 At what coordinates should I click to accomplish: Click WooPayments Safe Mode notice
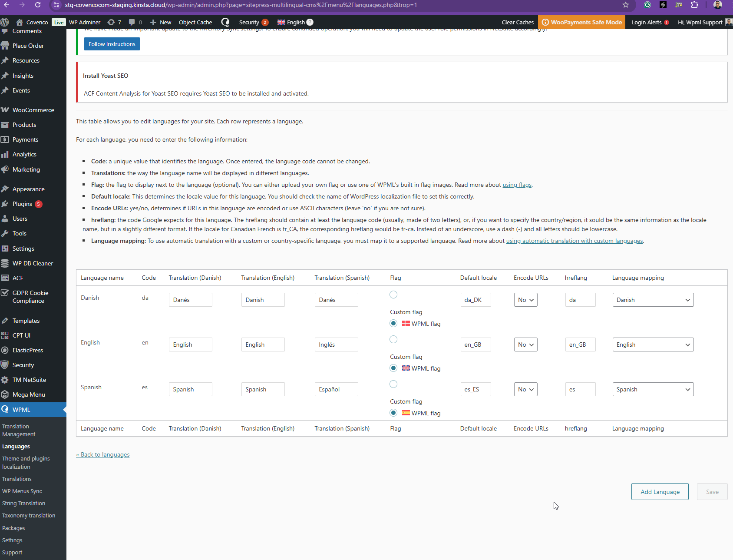click(x=582, y=22)
